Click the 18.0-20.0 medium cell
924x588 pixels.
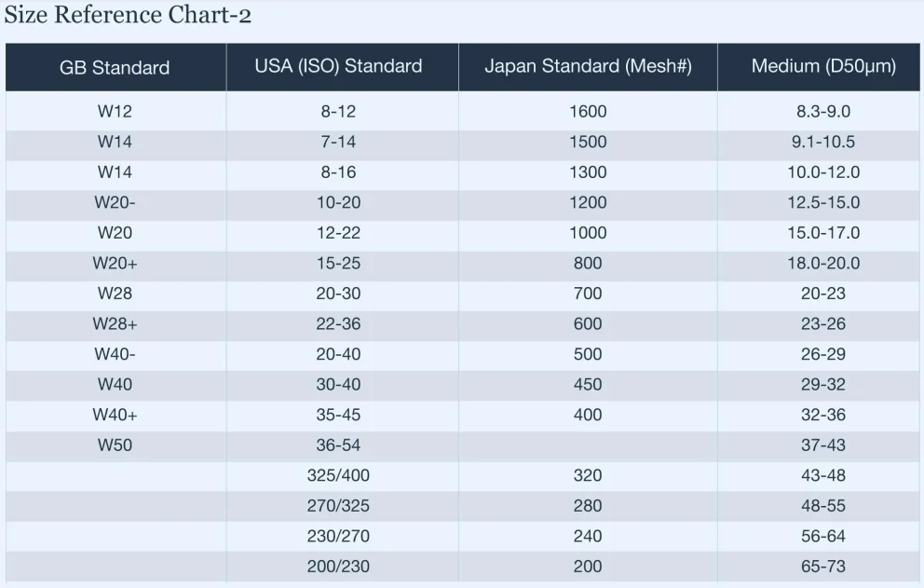(823, 263)
